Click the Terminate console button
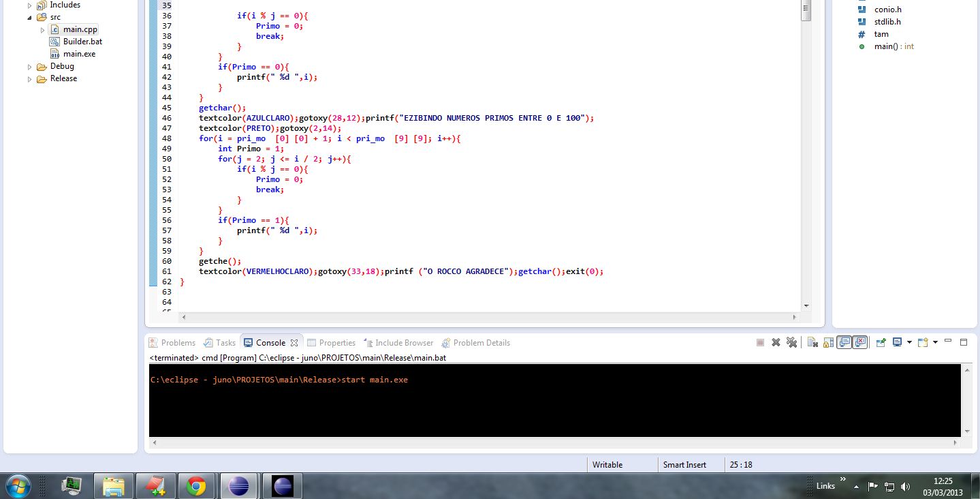 pyautogui.click(x=760, y=342)
